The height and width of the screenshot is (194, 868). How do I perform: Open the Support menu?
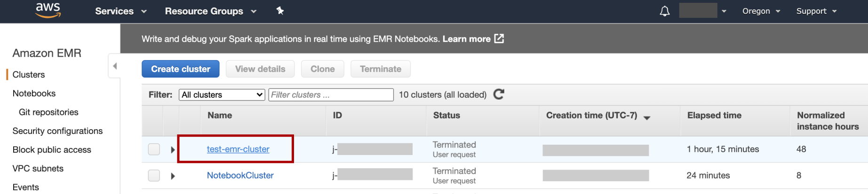click(816, 11)
